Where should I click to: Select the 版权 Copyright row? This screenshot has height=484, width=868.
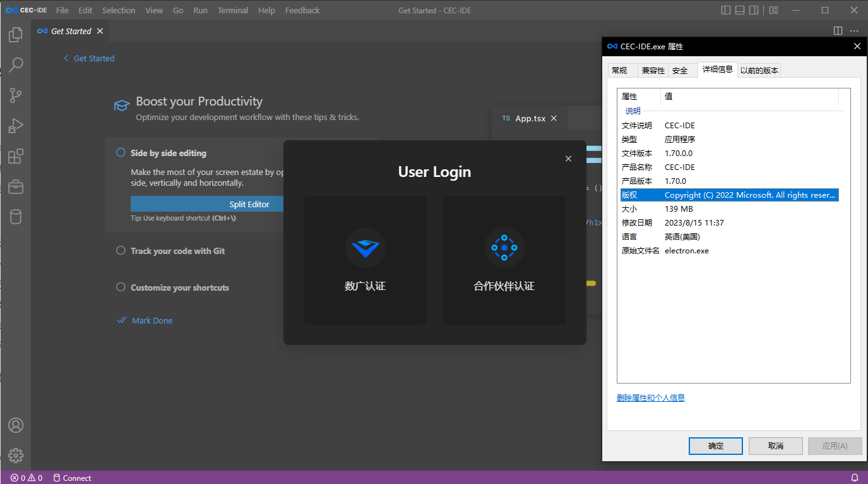click(729, 195)
